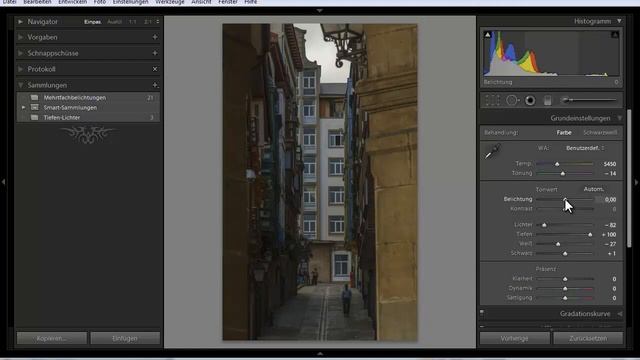Click the Weiß slider handle

click(x=558, y=244)
